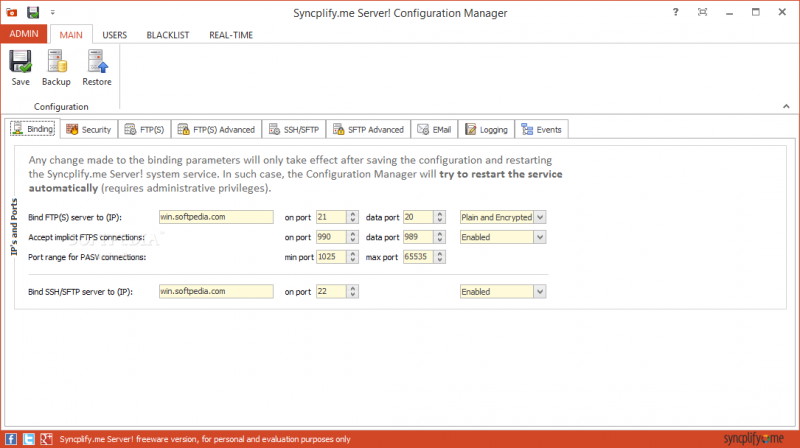Click the PASV max port 65535 field

(x=418, y=257)
